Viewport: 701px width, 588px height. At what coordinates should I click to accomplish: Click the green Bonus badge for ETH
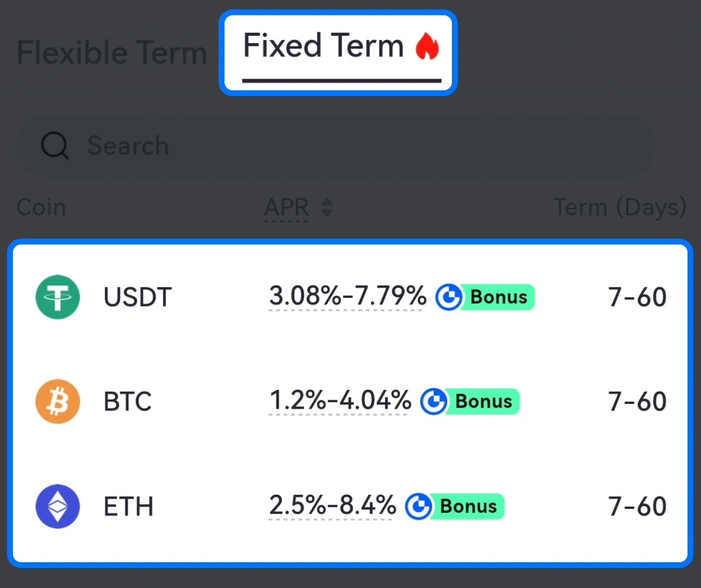pyautogui.click(x=469, y=506)
